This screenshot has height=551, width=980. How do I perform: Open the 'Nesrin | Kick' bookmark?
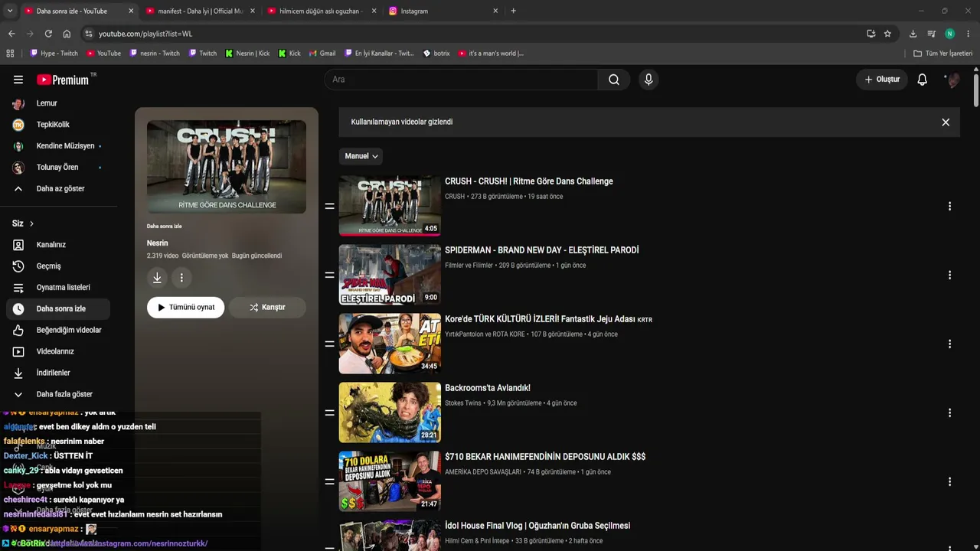click(x=247, y=54)
